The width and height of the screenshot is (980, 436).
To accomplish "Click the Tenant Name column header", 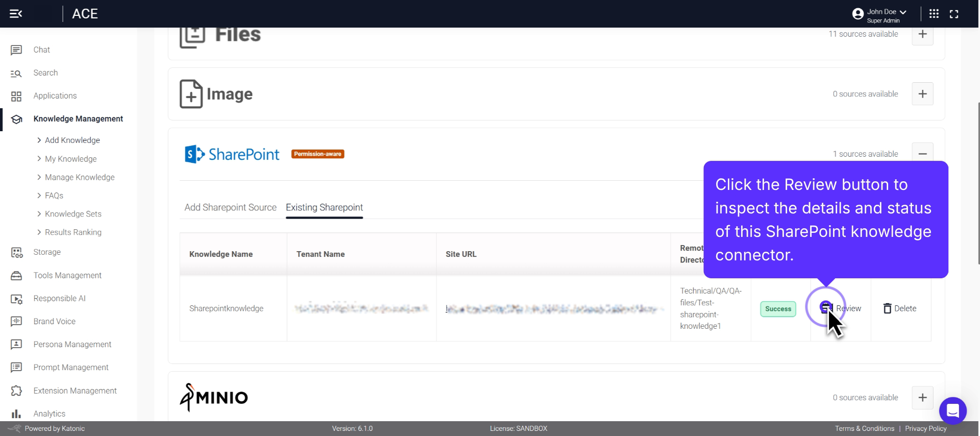I will 361,254.
